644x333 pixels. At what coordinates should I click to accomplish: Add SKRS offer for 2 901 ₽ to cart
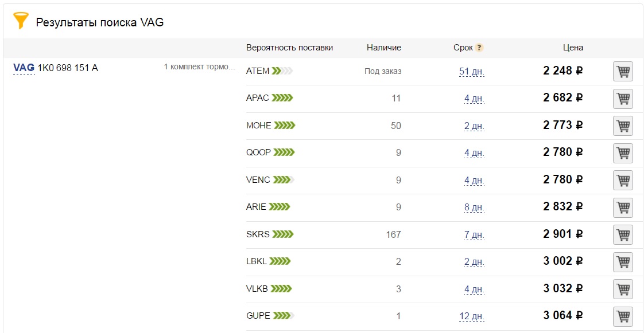pos(623,234)
